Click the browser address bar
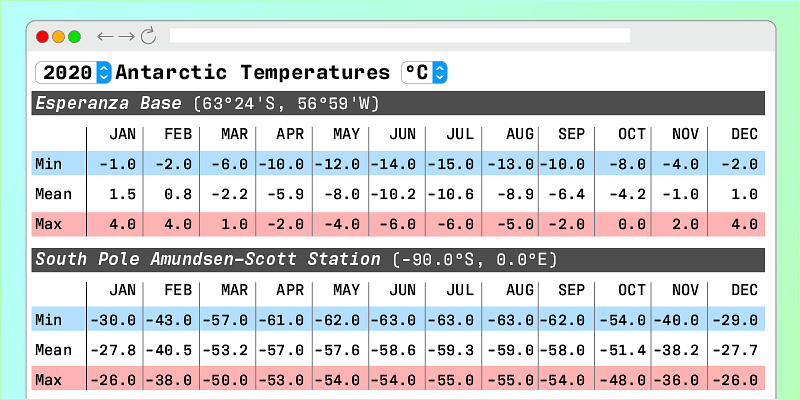Screen dimensions: 800x400 (x=400, y=36)
